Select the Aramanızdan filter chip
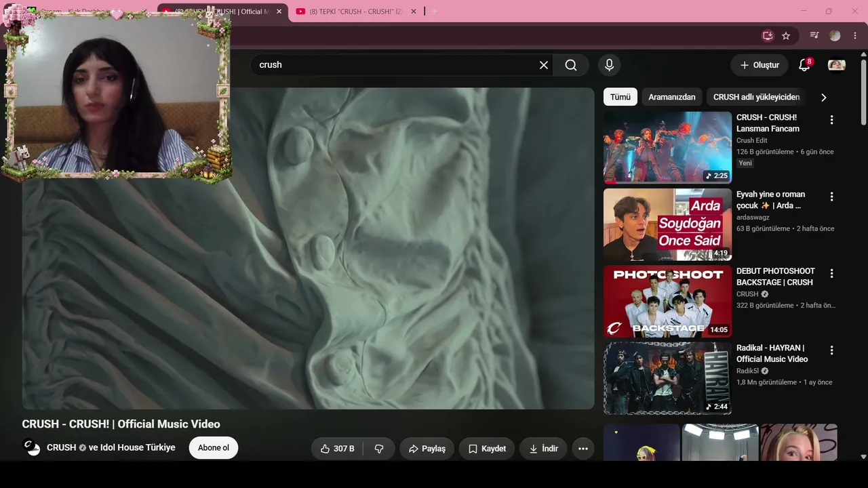The width and height of the screenshot is (868, 488). 672,97
